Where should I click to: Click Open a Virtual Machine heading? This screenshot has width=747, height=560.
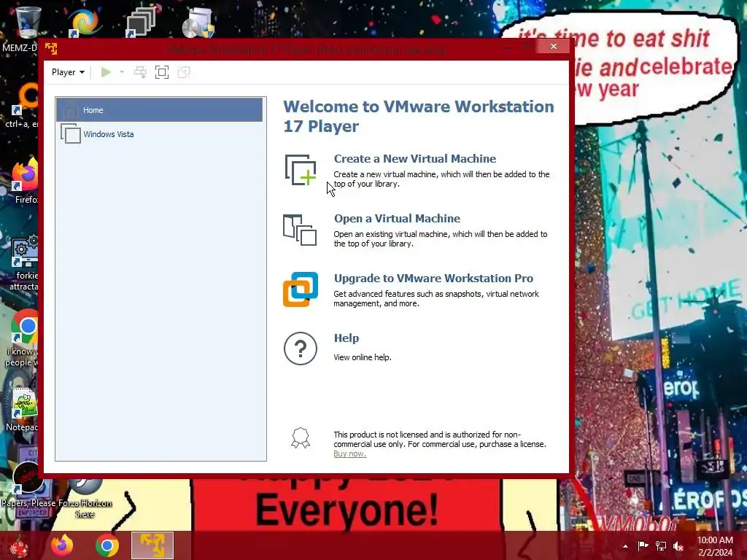(398, 219)
